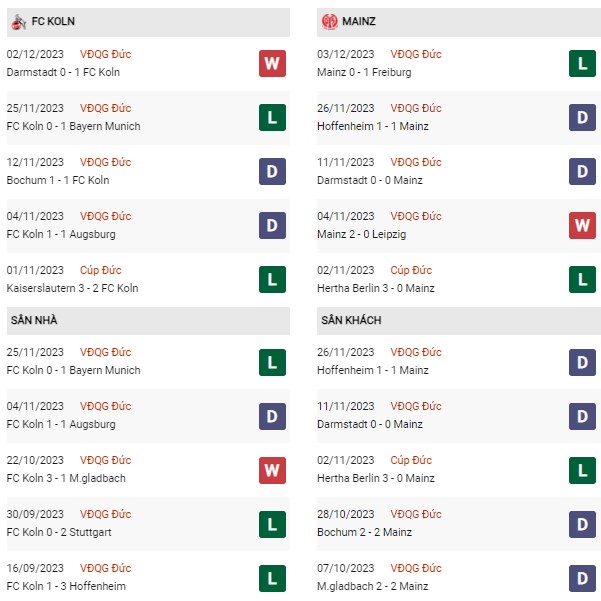Open the Hoffenheim 1-1 Mainz match in form list

click(x=373, y=126)
